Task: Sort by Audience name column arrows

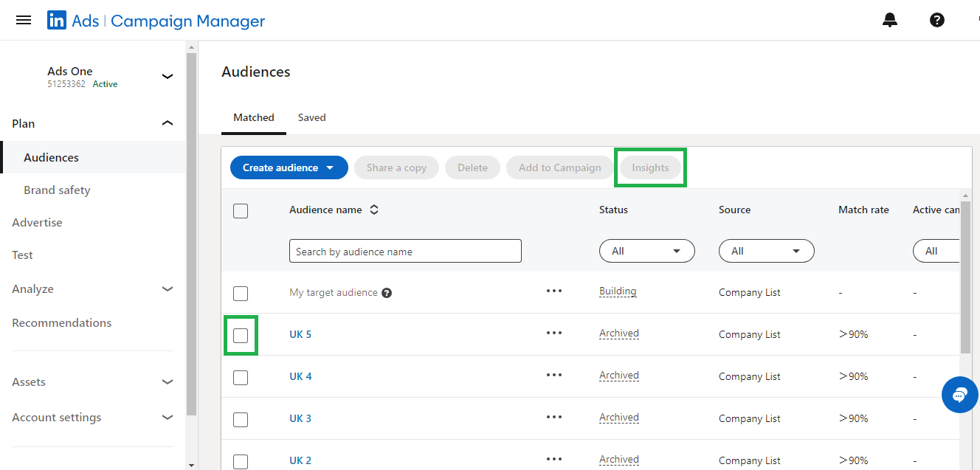Action: point(374,210)
